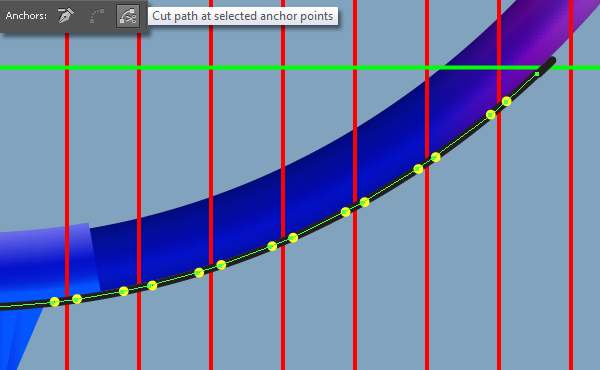This screenshot has height=370, width=600.
Task: Select the Remove selected anchor points pen icon
Action: tap(65, 16)
